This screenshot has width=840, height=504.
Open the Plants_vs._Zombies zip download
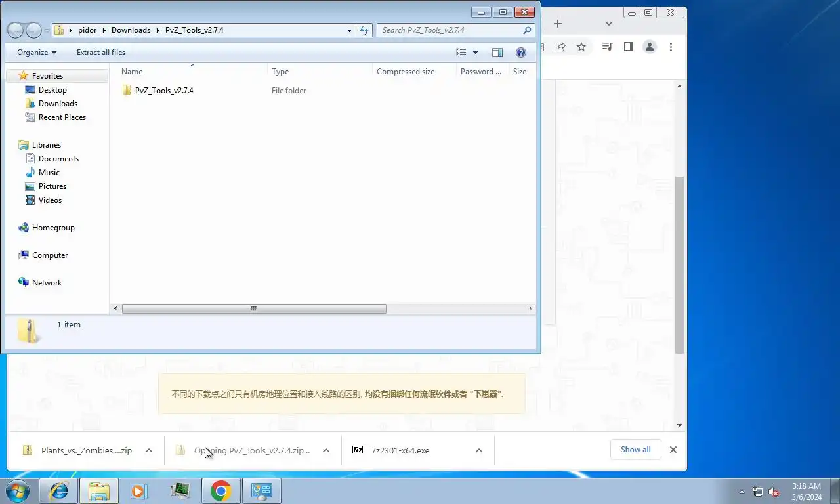coord(86,450)
